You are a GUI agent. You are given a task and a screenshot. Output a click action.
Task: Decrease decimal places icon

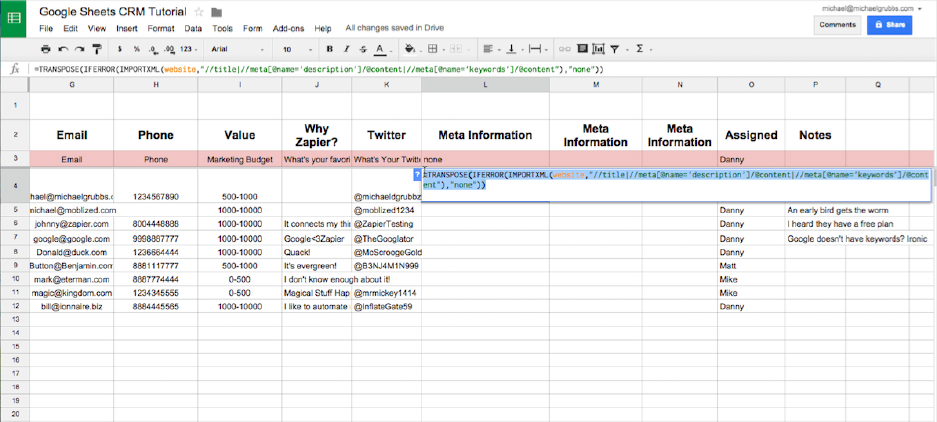(152, 49)
